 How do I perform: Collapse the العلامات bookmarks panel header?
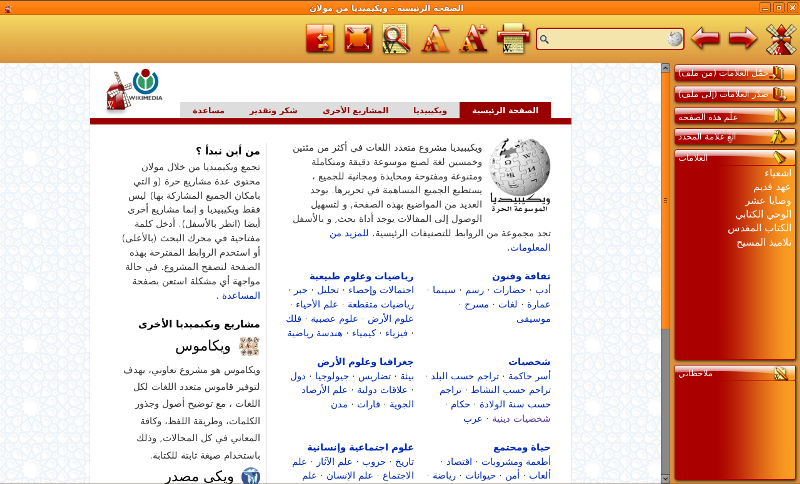point(734,157)
